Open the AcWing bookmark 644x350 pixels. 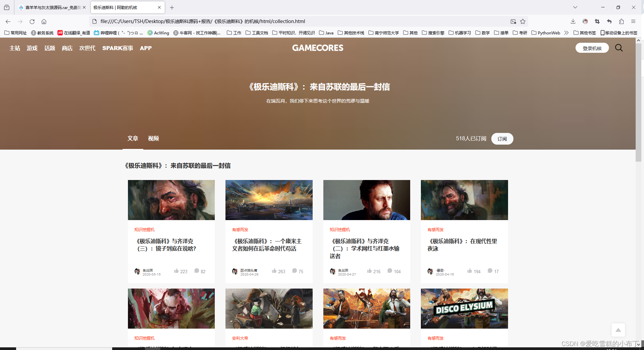158,33
